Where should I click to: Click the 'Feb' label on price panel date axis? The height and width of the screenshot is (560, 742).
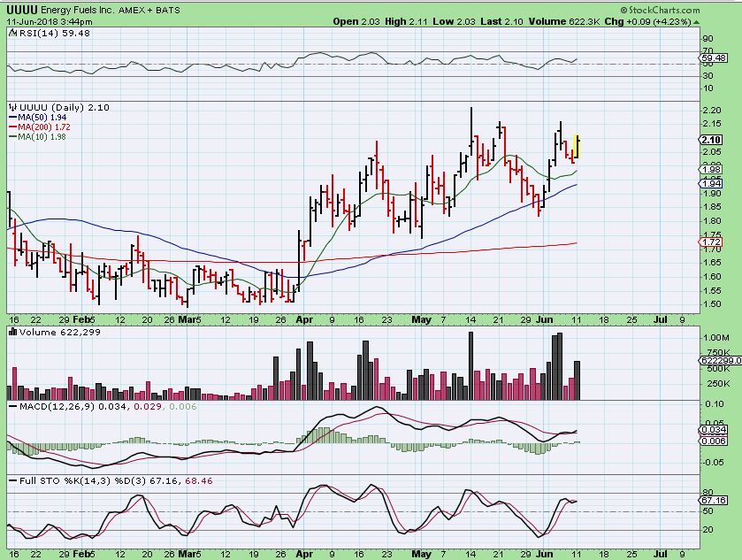tap(82, 319)
